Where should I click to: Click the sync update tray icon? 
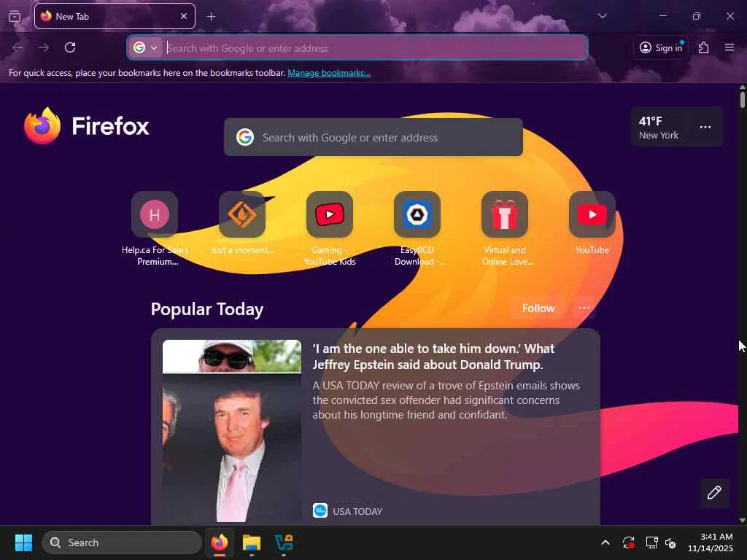click(628, 542)
